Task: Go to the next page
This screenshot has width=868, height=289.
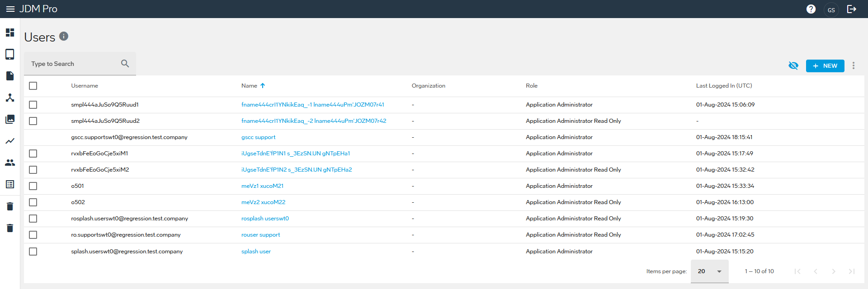Action: click(834, 271)
